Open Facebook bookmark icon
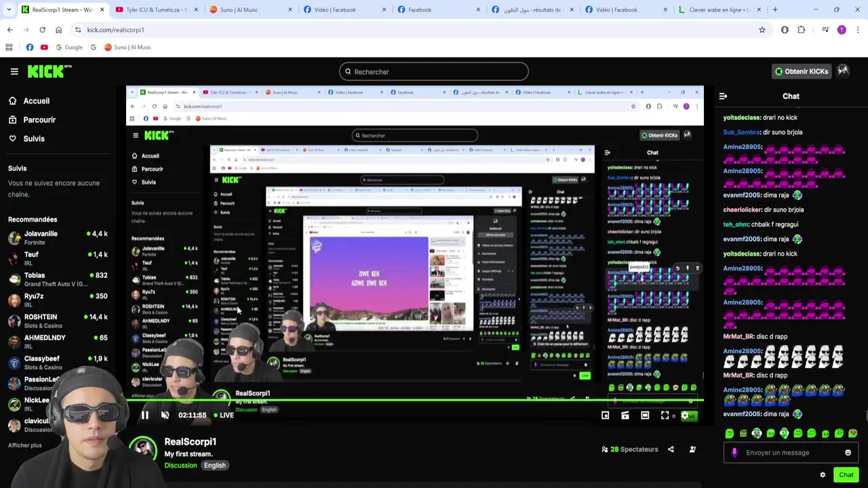The image size is (868, 488). pos(30,47)
